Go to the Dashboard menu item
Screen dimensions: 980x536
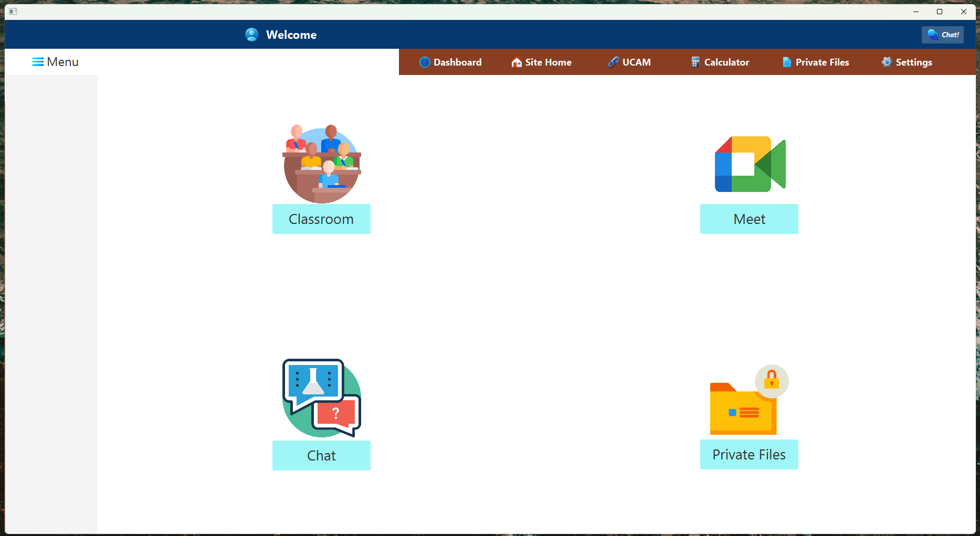pos(450,62)
